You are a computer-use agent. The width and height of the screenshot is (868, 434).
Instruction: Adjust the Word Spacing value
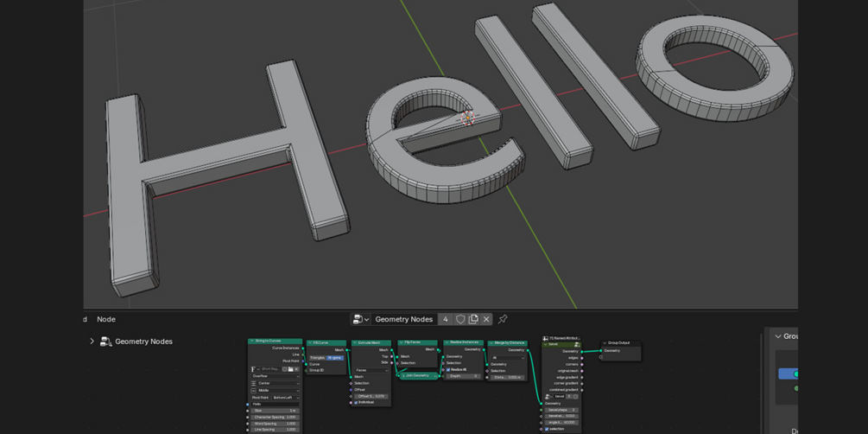(x=276, y=424)
